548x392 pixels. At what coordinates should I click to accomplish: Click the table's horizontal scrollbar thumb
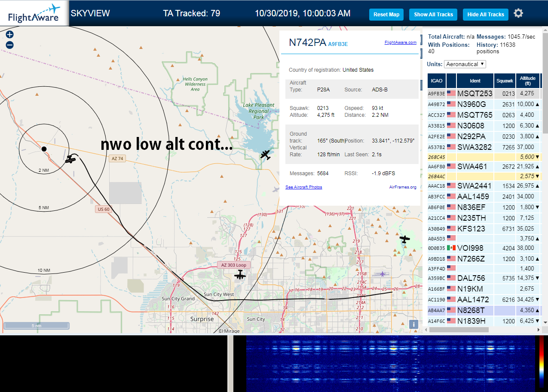click(459, 330)
